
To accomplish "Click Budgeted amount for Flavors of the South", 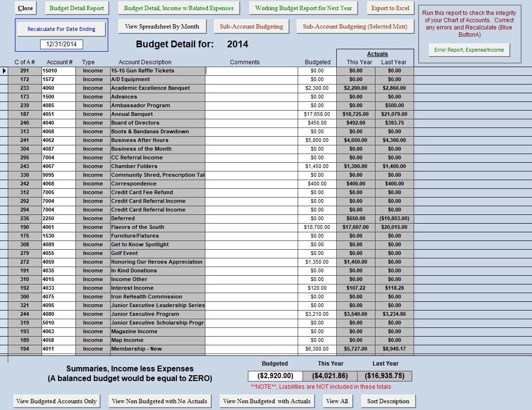I will click(x=317, y=227).
